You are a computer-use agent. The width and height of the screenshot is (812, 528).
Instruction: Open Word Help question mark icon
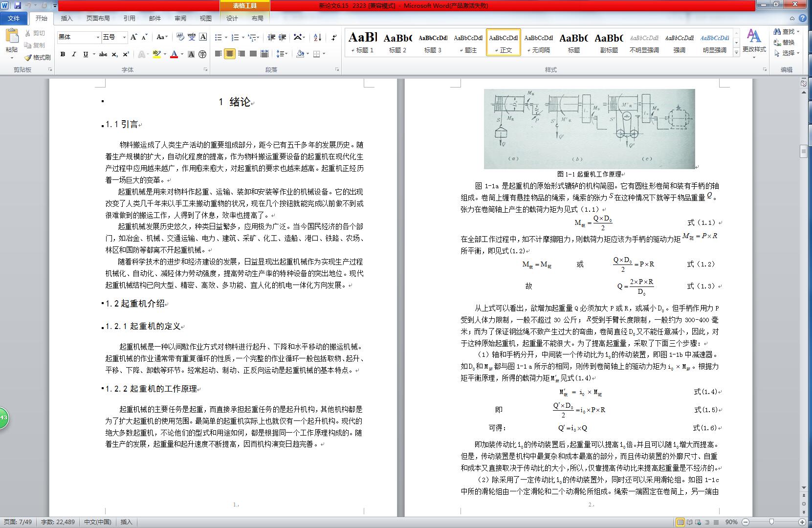(x=803, y=18)
